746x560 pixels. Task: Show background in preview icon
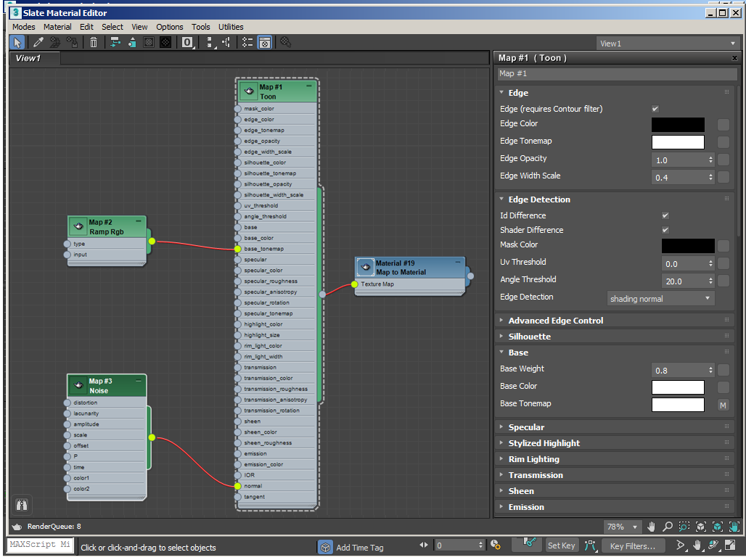pos(165,42)
